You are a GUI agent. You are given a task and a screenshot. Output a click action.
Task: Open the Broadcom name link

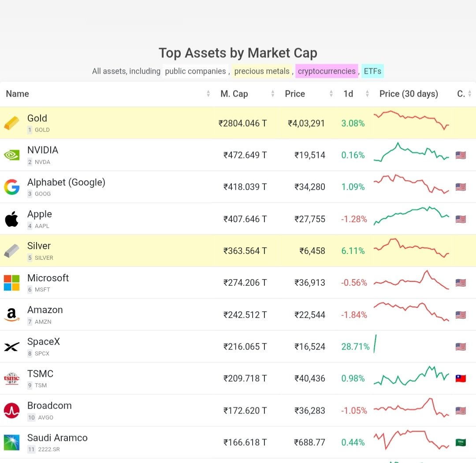[x=49, y=406]
